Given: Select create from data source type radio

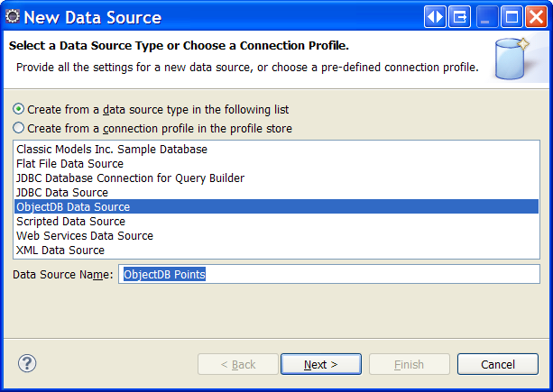Looking at the screenshot, I should [18, 109].
